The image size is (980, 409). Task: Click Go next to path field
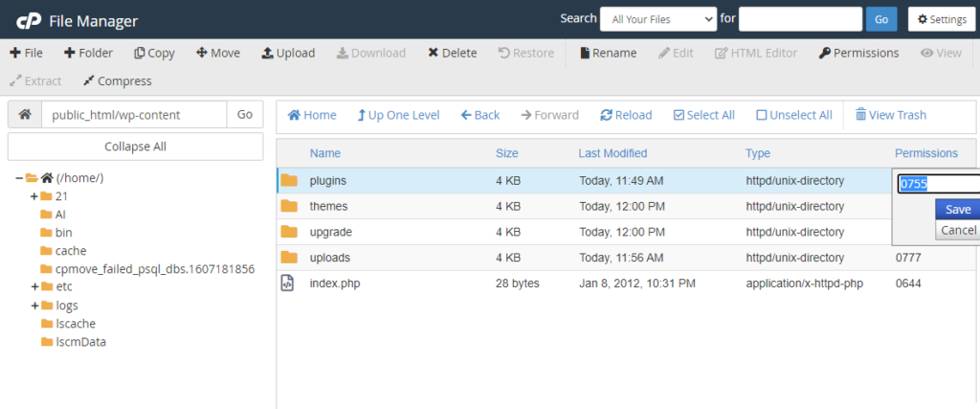click(244, 114)
